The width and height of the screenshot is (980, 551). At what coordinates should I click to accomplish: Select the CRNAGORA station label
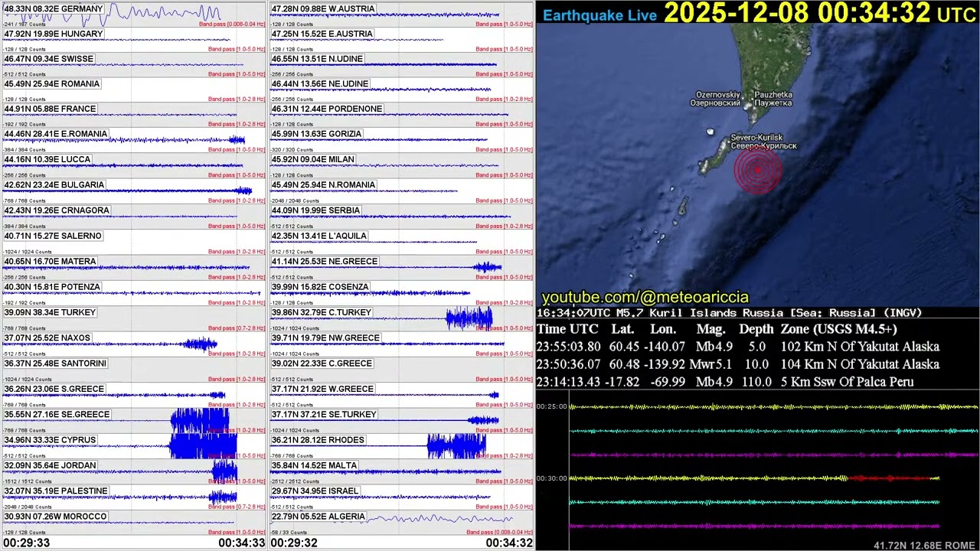pos(57,210)
